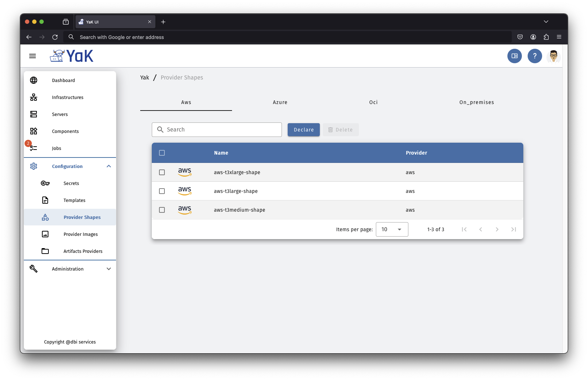Collapse the Configuration section
This screenshot has height=380, width=588.
click(109, 166)
